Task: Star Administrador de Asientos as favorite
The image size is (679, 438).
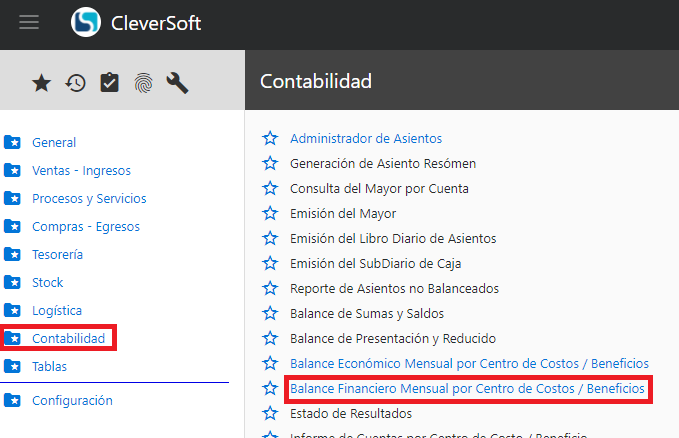Action: click(269, 139)
